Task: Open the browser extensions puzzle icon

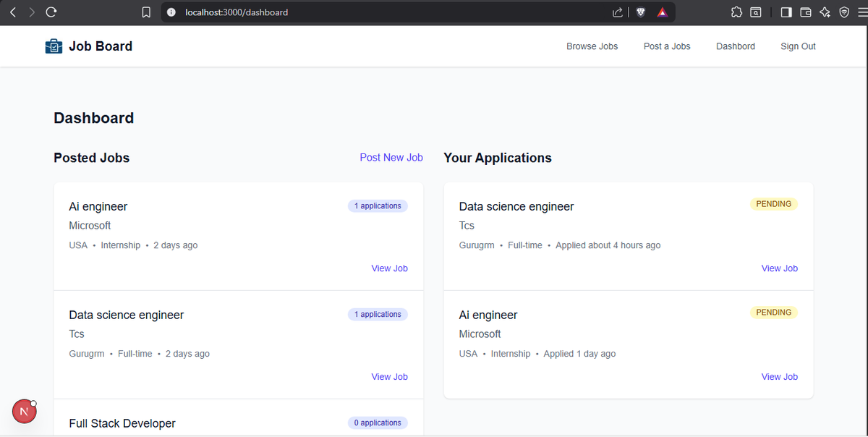Action: click(x=736, y=12)
